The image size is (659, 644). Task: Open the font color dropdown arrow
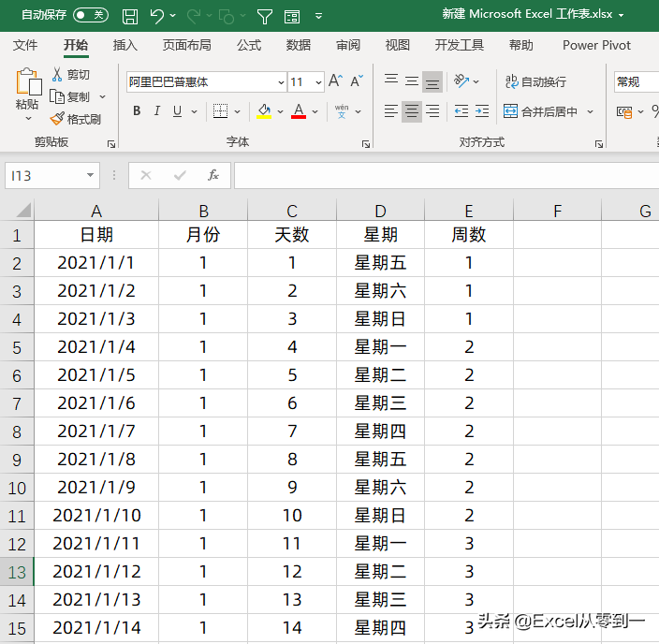point(315,111)
